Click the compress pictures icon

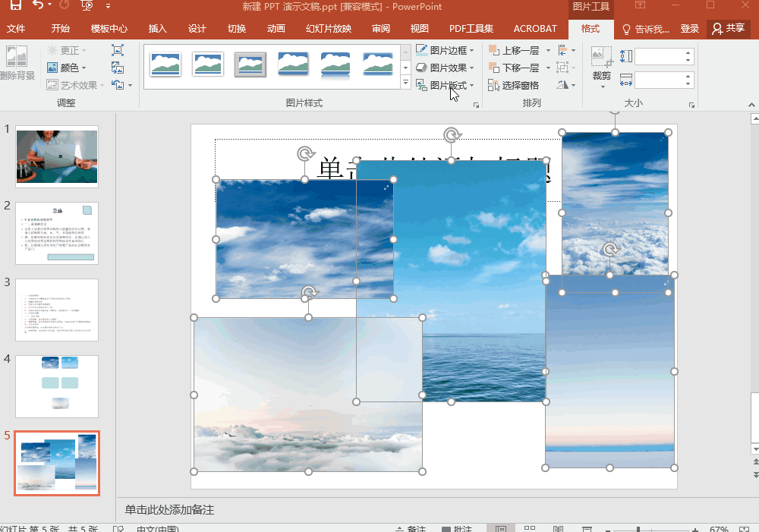(118, 50)
